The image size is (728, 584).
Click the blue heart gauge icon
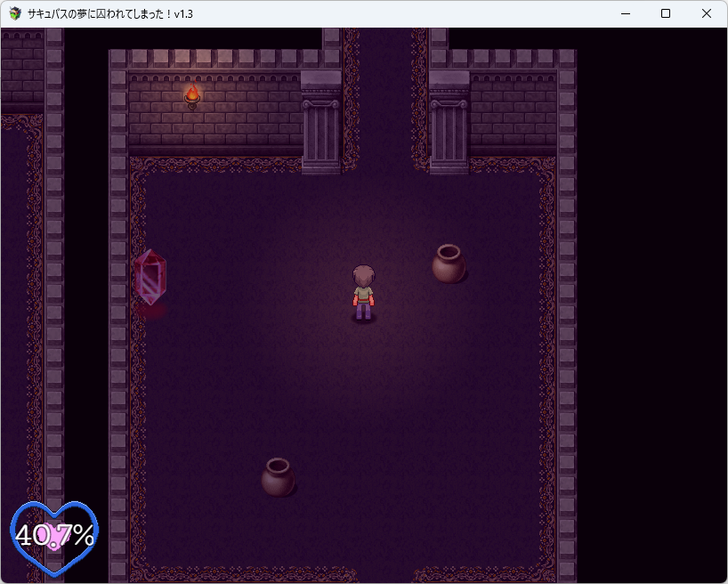coord(54,537)
